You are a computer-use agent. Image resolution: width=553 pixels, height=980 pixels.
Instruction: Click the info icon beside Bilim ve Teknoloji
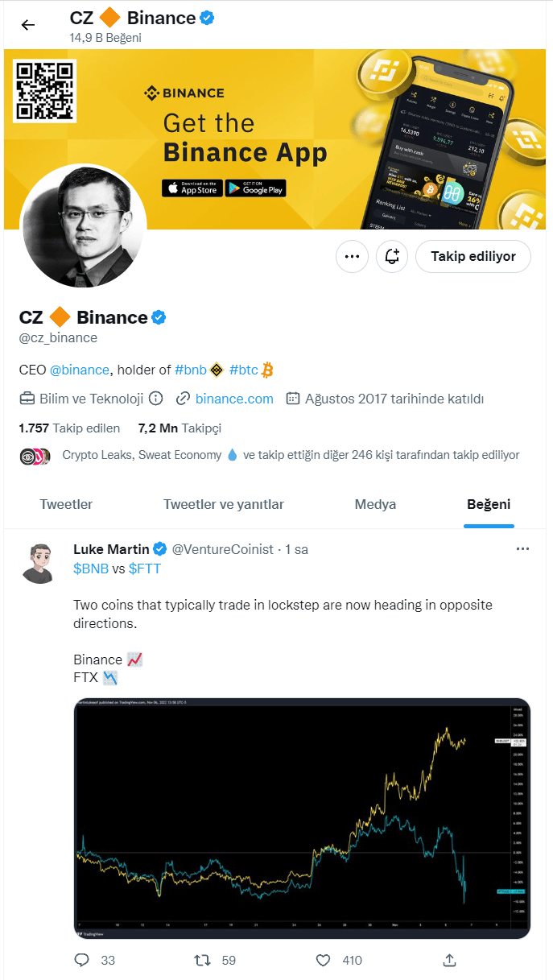pyautogui.click(x=156, y=399)
